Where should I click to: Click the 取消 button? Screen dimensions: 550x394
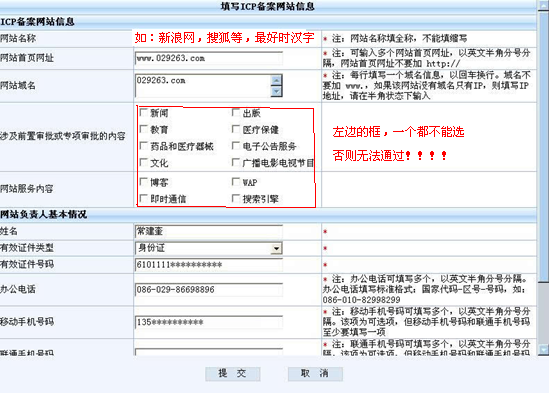pyautogui.click(x=315, y=374)
